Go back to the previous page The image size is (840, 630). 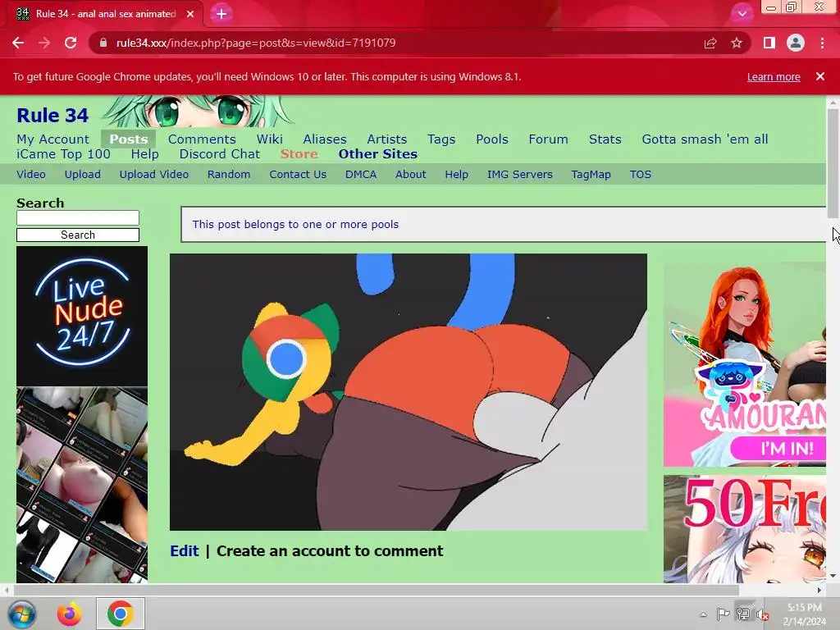click(x=18, y=43)
